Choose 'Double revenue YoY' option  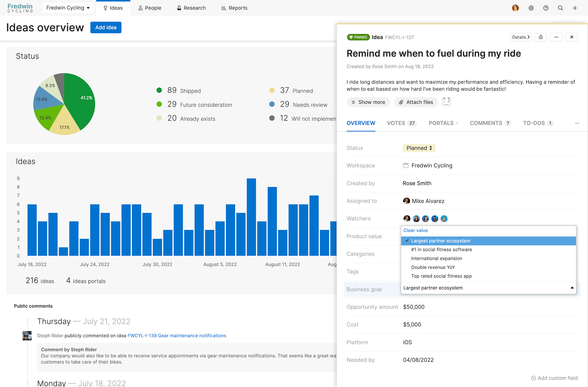(x=433, y=267)
